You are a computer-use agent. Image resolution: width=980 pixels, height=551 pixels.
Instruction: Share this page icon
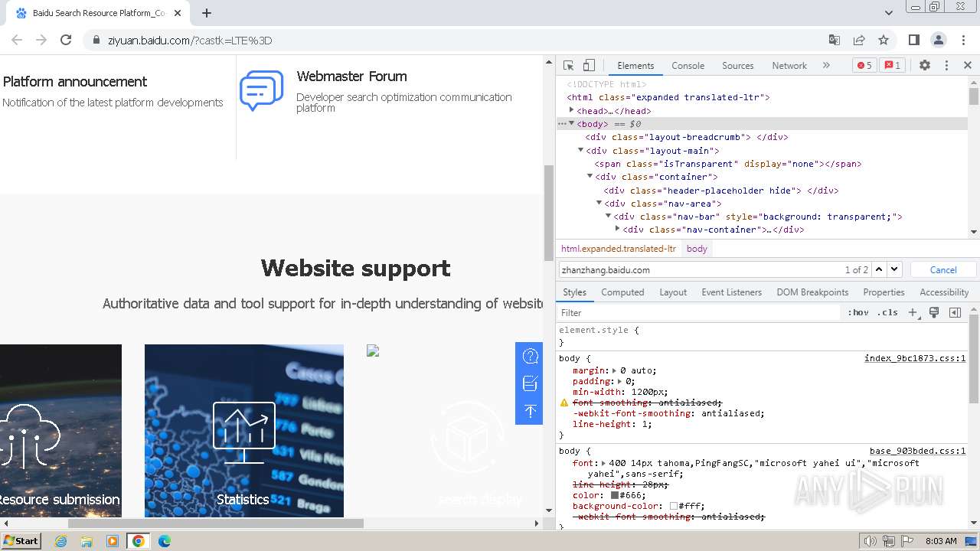(x=859, y=40)
